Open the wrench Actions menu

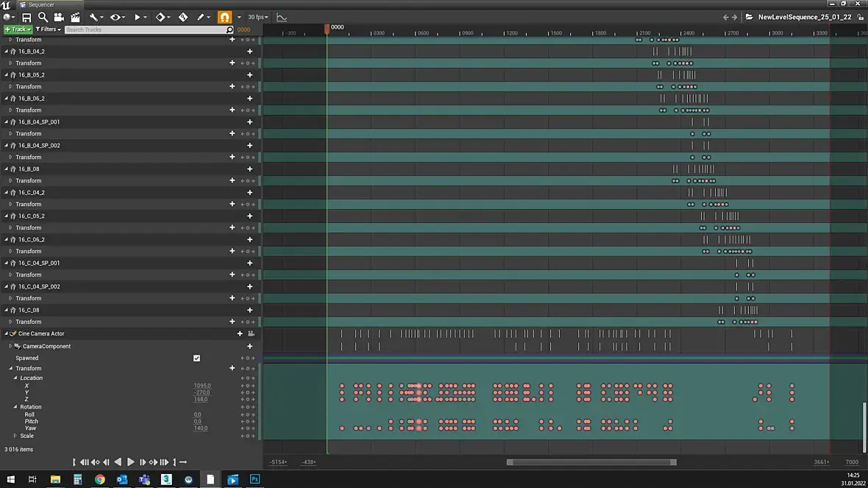click(96, 17)
